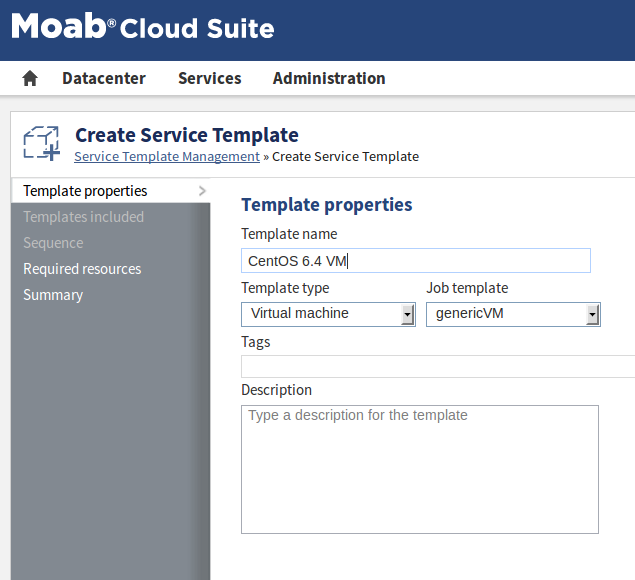635x580 pixels.
Task: Focus the Tags input field
Action: click(437, 366)
